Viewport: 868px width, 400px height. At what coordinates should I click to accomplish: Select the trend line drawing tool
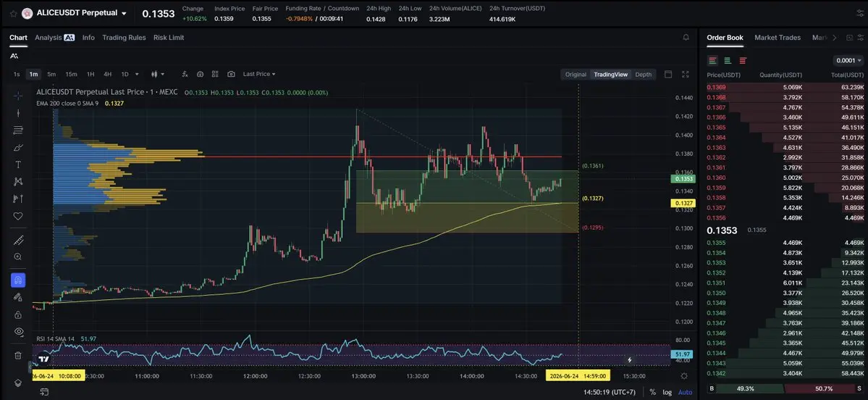(17, 113)
